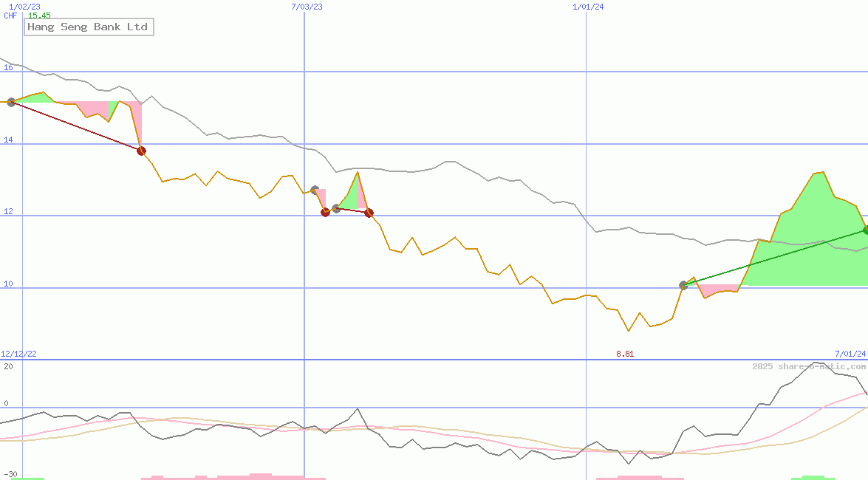868x480 pixels.
Task: Open the CHF currency selector
Action: [x=9, y=16]
